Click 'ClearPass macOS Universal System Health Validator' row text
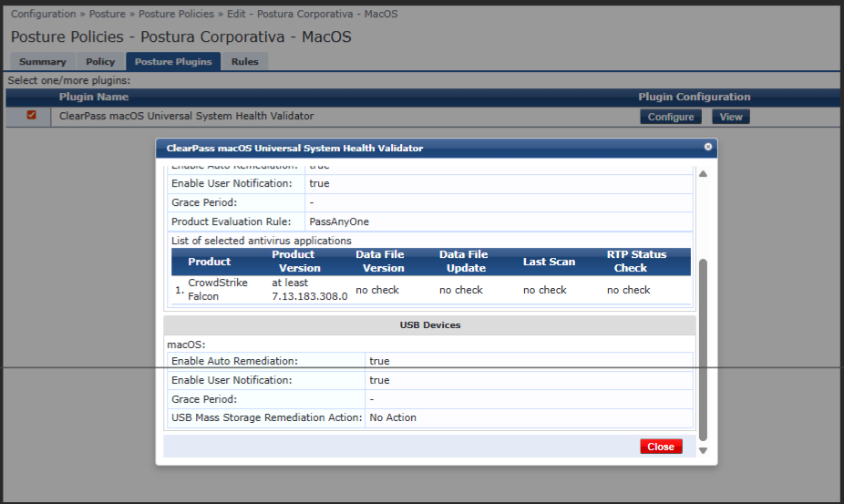This screenshot has width=844, height=504. [186, 116]
